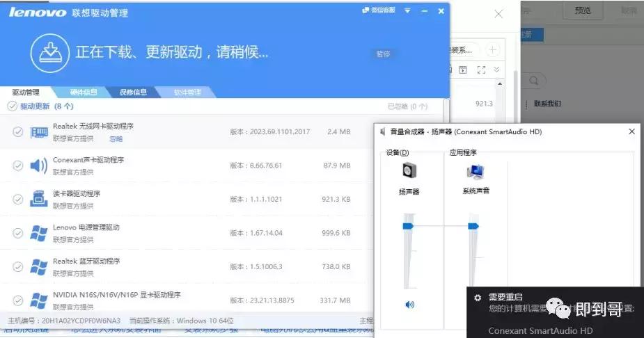644x338 pixels.
Task: Click the video play icon in background toolbar
Action: (463, 70)
